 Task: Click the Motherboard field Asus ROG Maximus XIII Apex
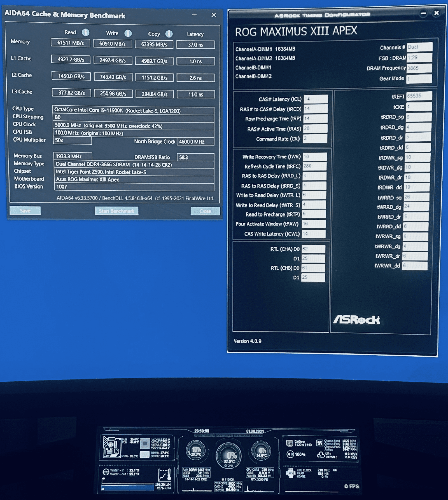pyautogui.click(x=134, y=179)
